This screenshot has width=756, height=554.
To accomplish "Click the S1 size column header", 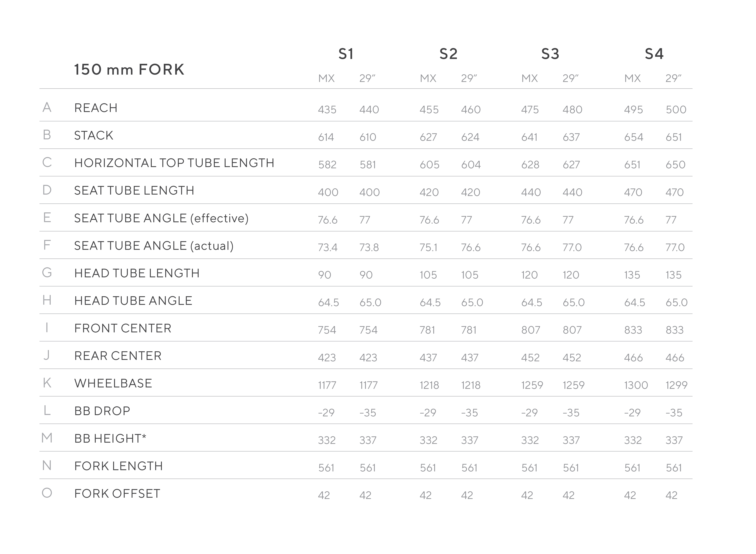I will click(x=346, y=54).
